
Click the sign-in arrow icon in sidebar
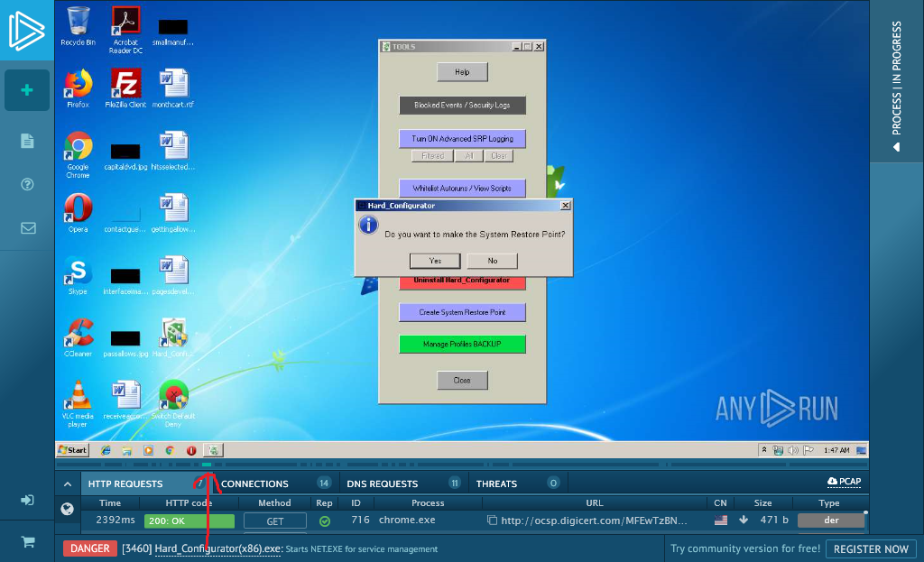[x=27, y=500]
